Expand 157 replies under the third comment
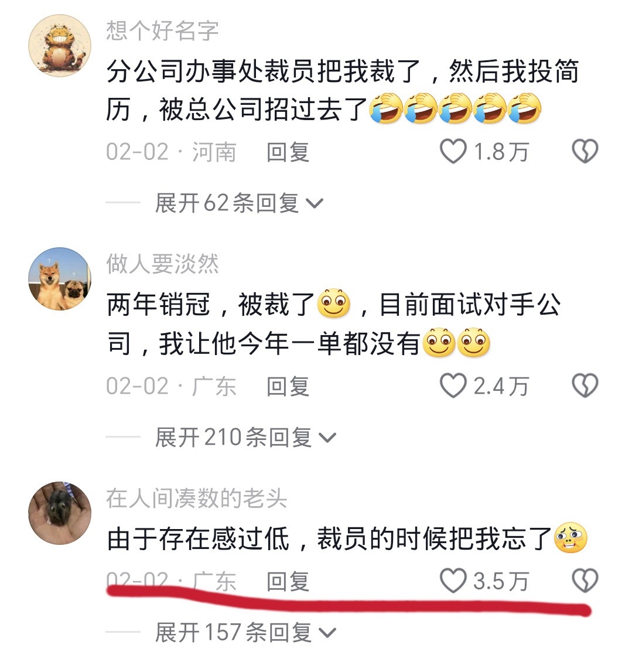This screenshot has height=672, width=632. (x=245, y=632)
